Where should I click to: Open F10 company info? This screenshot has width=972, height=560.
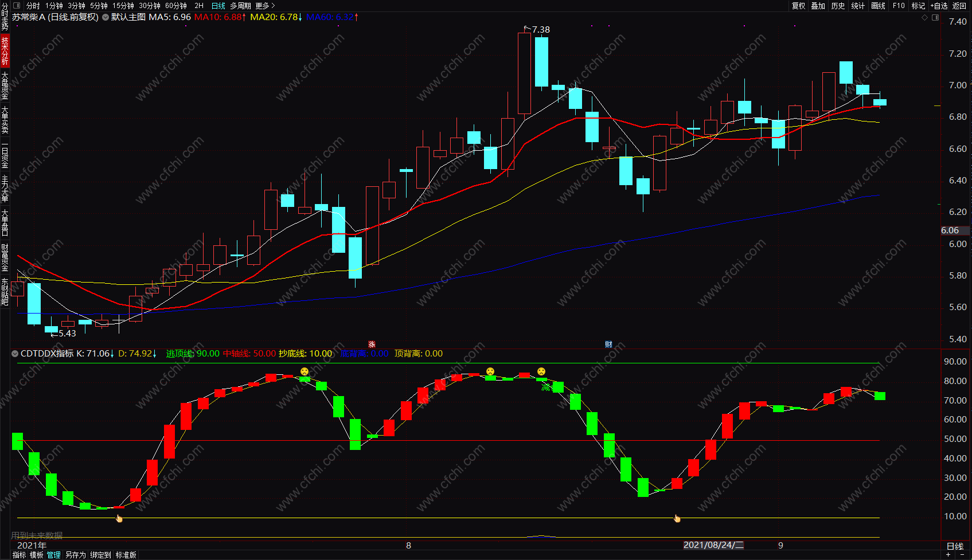click(x=899, y=6)
